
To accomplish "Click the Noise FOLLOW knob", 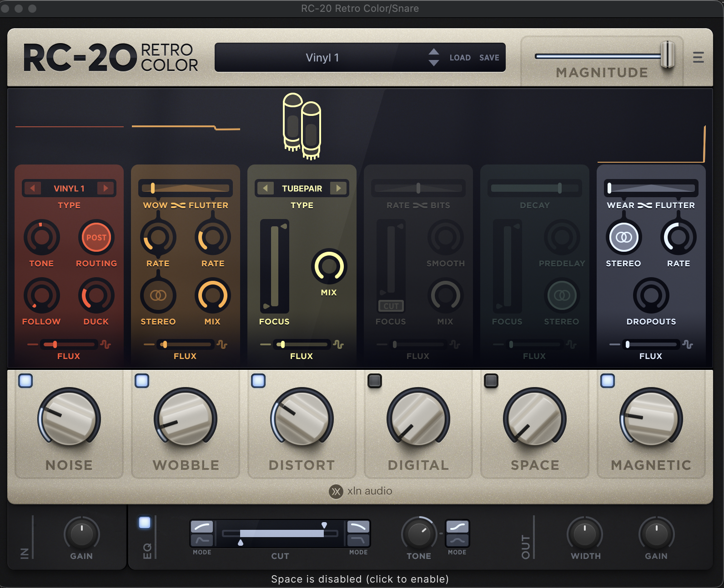I will pyautogui.click(x=41, y=296).
